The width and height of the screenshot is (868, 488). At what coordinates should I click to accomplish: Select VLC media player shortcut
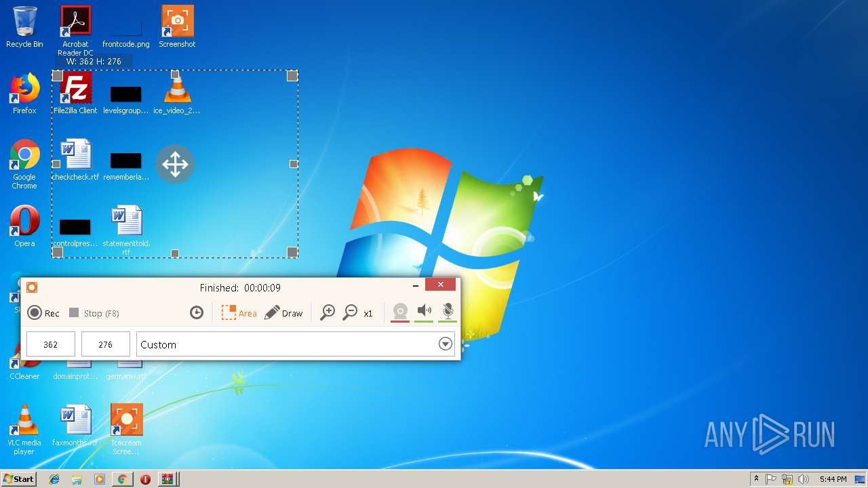[24, 429]
